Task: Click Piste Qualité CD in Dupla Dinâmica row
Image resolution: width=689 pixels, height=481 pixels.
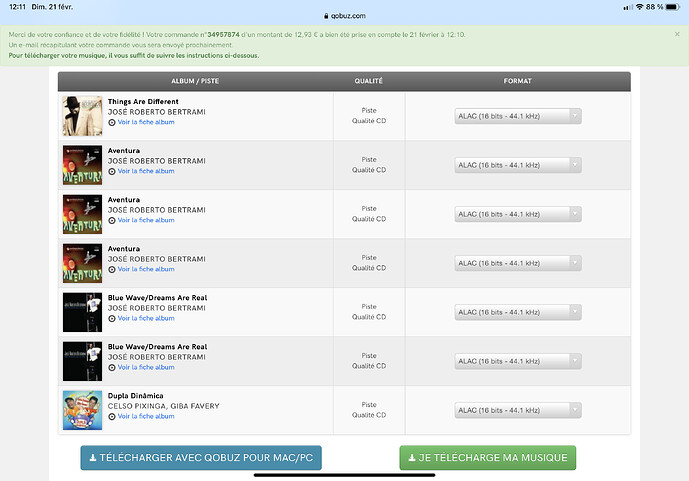Action: [x=369, y=410]
